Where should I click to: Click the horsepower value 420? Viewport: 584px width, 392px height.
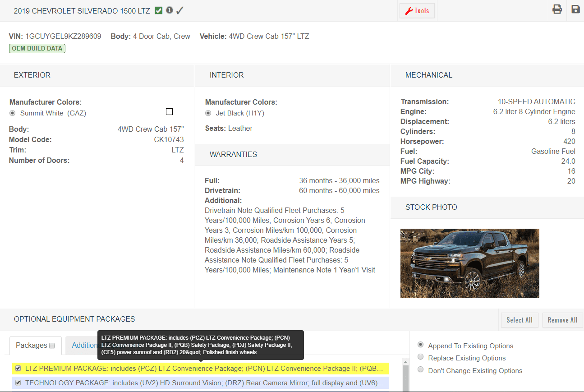tap(570, 142)
